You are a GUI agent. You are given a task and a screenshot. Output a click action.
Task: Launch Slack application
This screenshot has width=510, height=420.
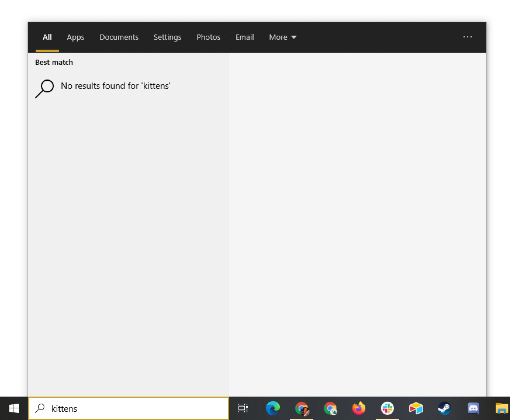coord(387,408)
